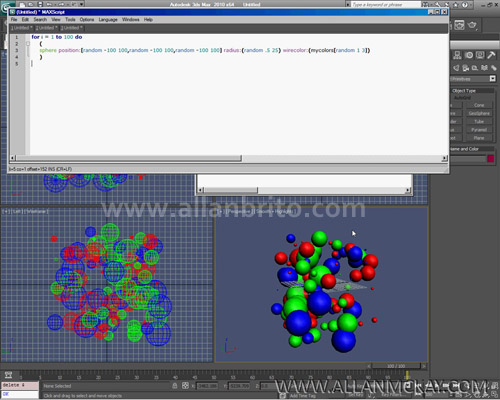Screen dimensions: 500x400
Task: Open the Windows menu in MAXScript editor
Action: (x=131, y=20)
